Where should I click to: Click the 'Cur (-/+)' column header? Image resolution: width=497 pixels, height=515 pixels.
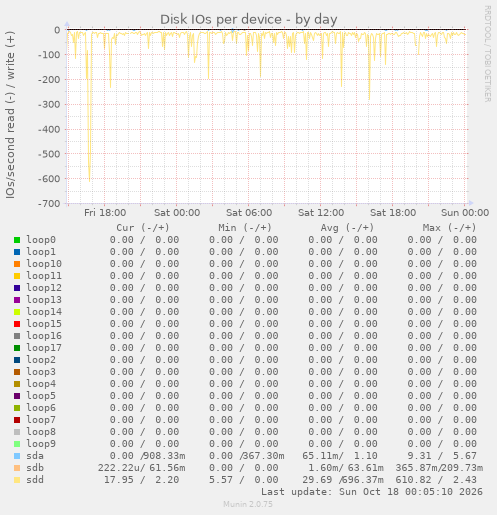click(143, 228)
